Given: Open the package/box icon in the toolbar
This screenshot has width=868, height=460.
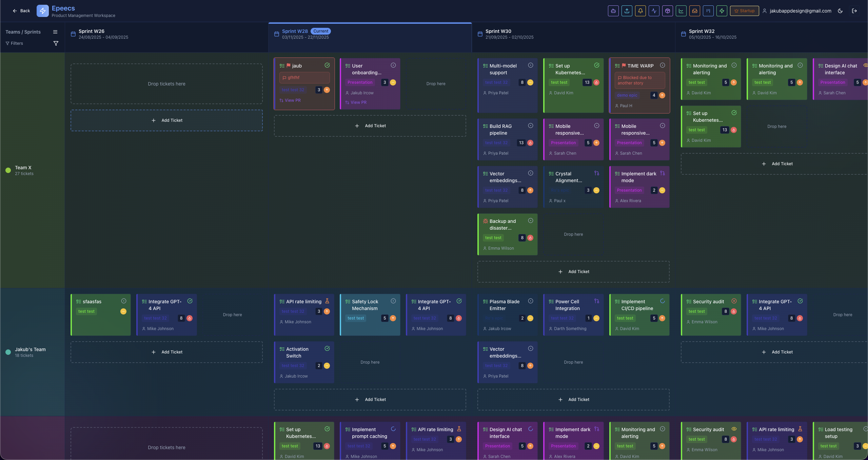Looking at the screenshot, I should coord(668,11).
